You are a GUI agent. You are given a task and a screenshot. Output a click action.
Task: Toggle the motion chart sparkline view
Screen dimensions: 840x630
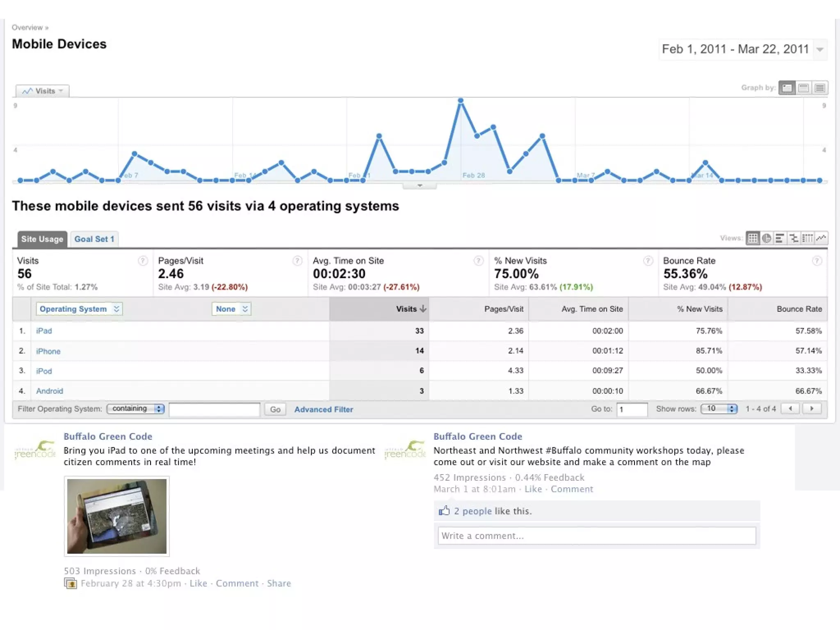point(821,238)
